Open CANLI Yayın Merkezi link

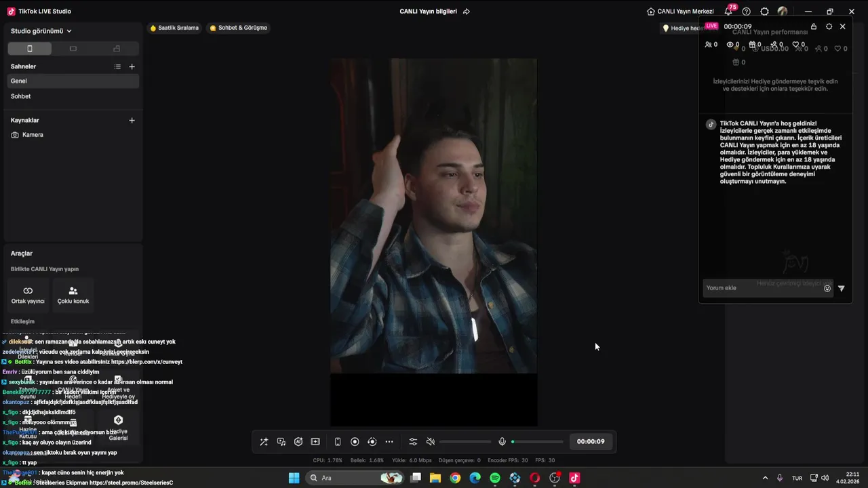pyautogui.click(x=680, y=12)
